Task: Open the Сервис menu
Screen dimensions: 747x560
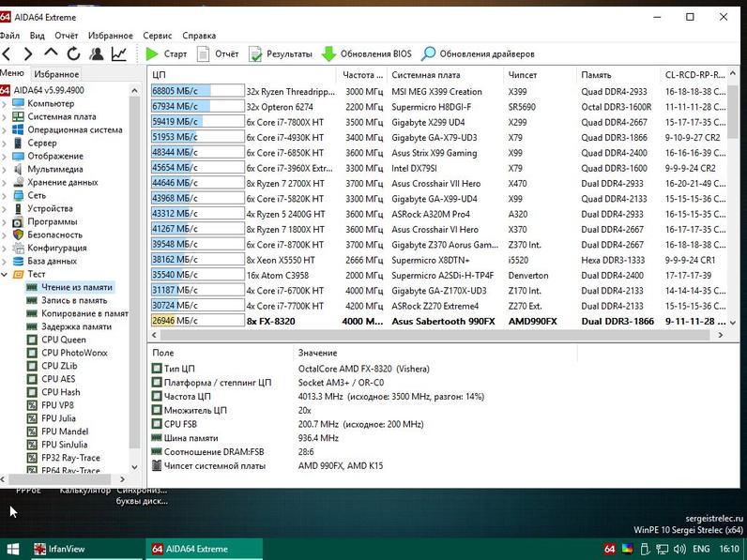Action: click(x=158, y=36)
